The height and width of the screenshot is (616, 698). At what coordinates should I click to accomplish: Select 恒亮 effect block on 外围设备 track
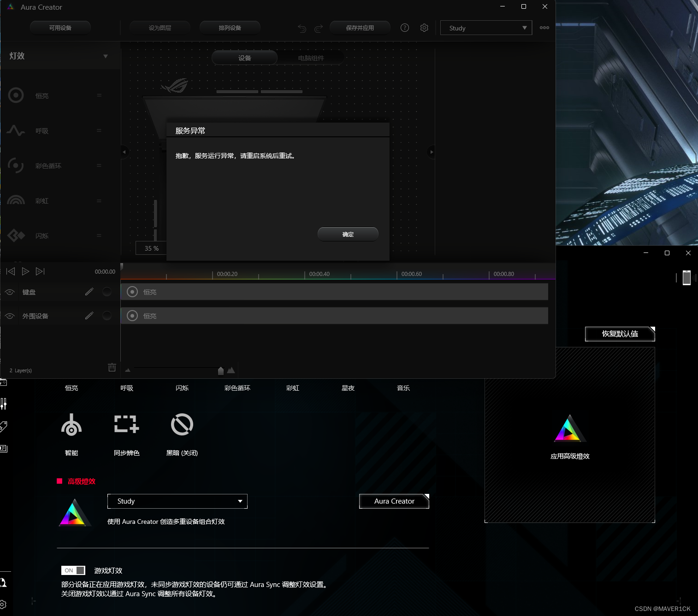coord(334,316)
